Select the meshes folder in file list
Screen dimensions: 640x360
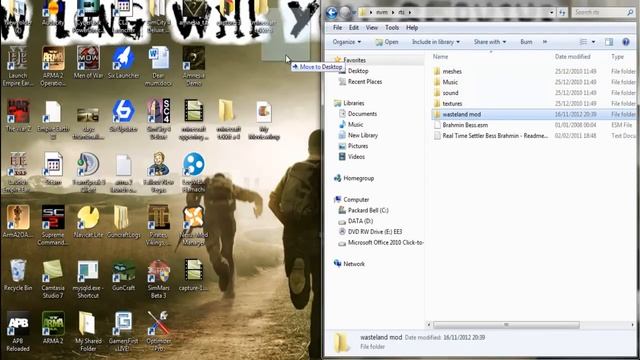[x=452, y=71]
